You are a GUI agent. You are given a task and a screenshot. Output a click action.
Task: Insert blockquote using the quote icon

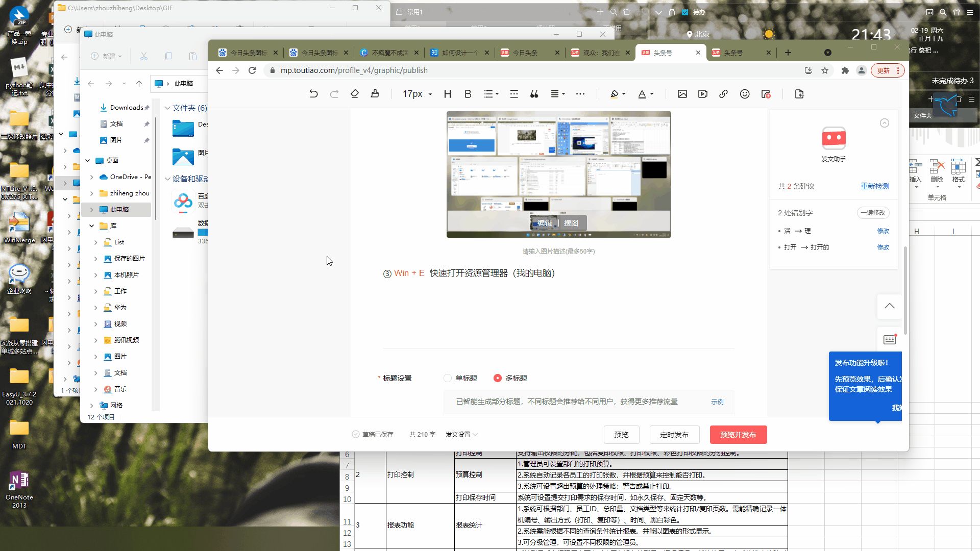(x=534, y=94)
